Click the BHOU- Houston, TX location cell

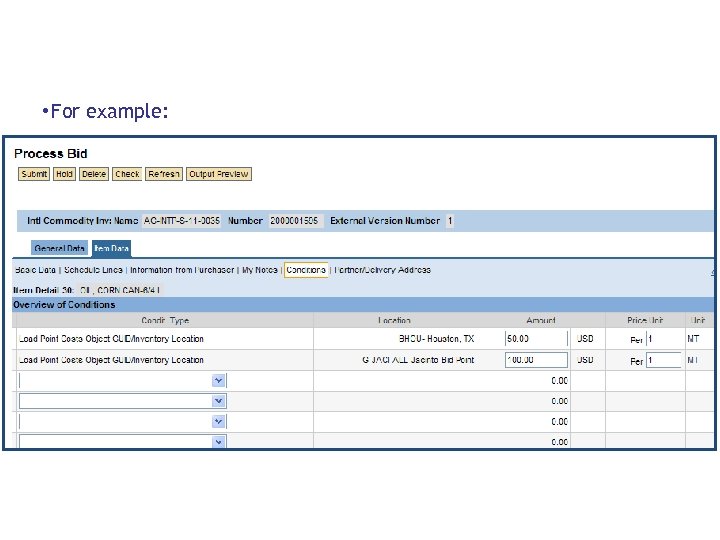click(x=436, y=339)
